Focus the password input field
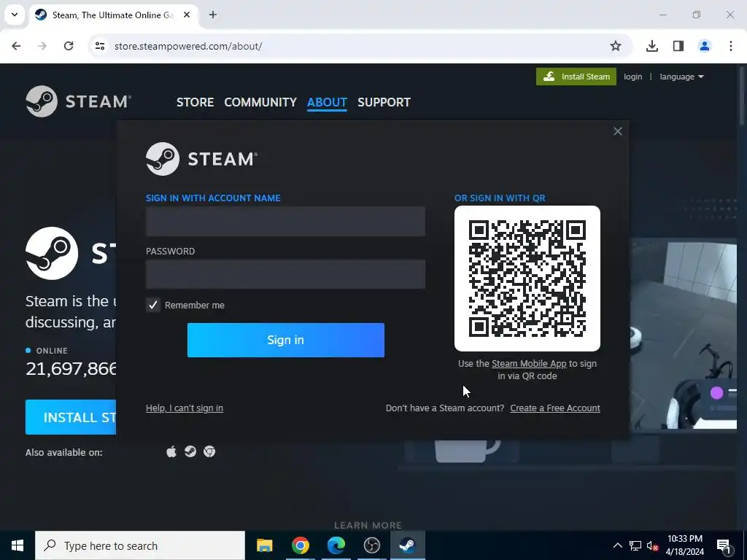 point(285,274)
